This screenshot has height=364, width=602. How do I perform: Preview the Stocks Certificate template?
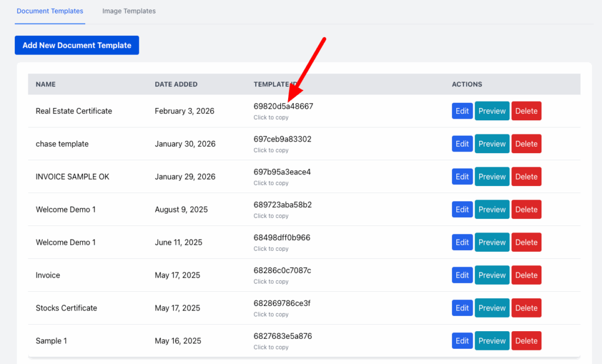coord(491,308)
